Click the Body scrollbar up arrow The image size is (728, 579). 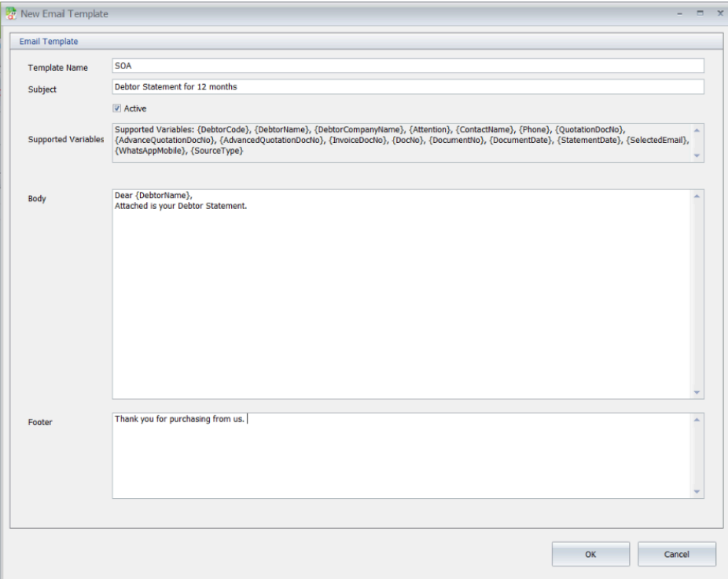697,196
